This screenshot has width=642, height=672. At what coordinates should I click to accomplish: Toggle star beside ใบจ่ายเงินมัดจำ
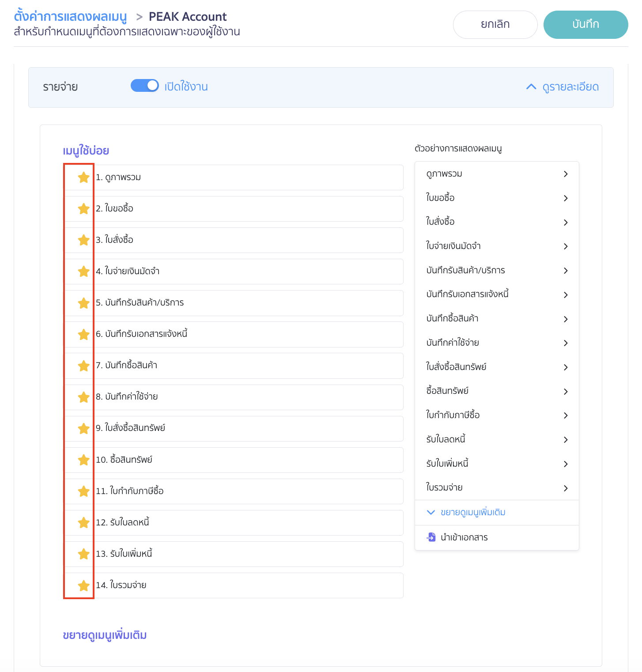[83, 272]
